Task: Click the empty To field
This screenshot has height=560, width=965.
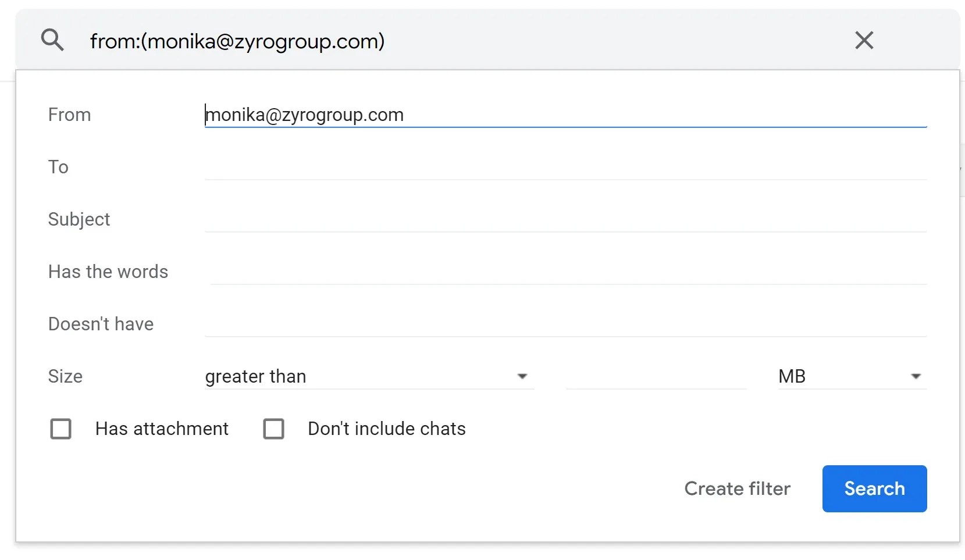Action: tap(524, 167)
